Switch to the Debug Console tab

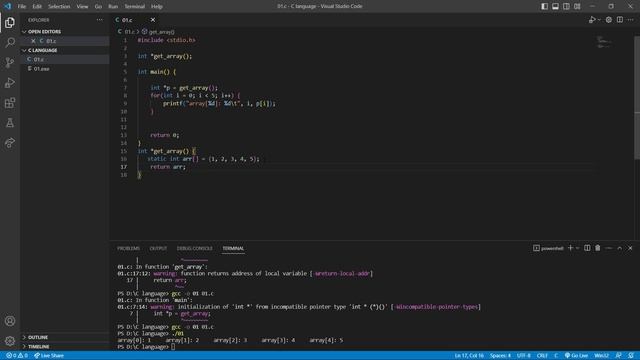click(x=194, y=248)
